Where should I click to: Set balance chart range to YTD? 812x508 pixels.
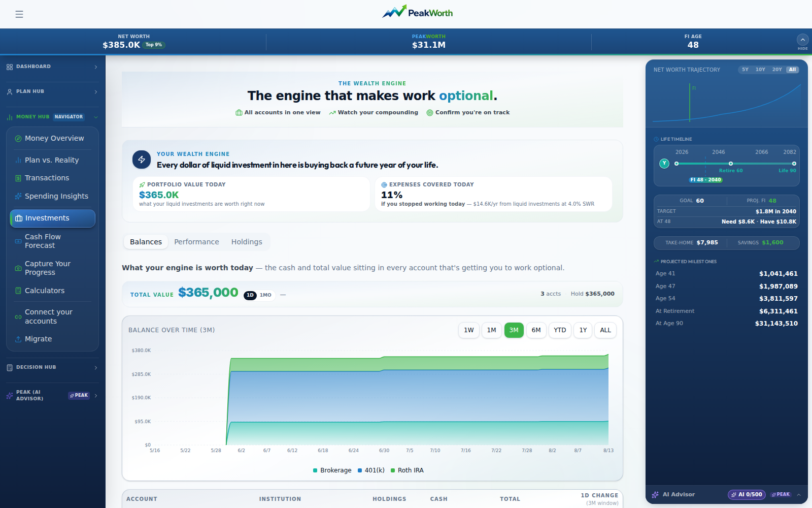click(560, 330)
